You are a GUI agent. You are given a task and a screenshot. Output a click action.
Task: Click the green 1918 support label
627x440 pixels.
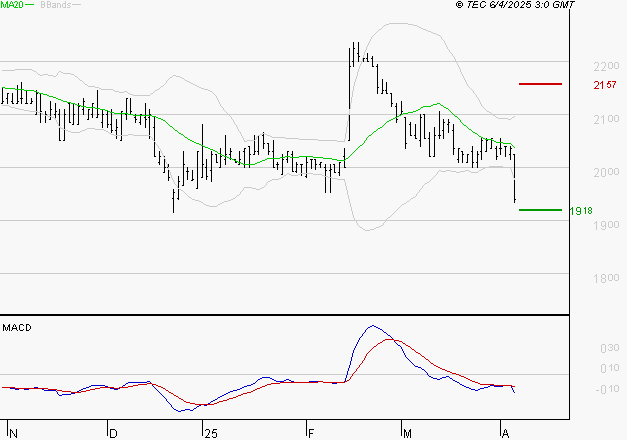click(x=581, y=211)
